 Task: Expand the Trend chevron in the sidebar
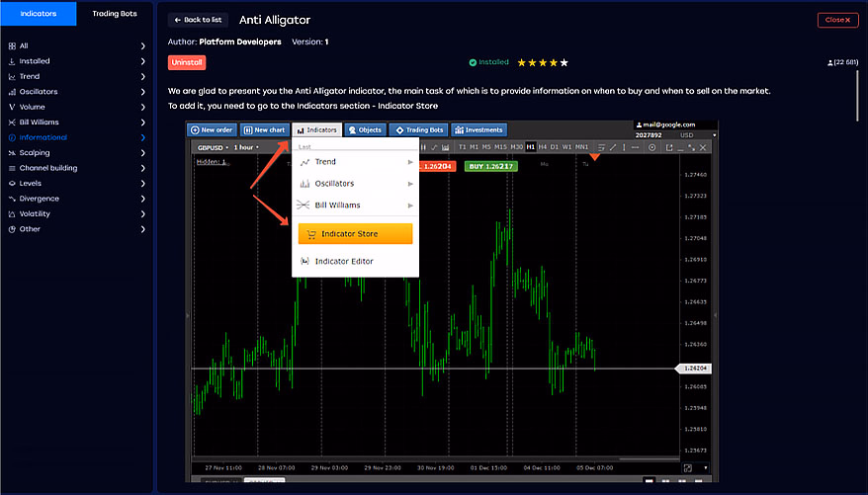coord(142,77)
